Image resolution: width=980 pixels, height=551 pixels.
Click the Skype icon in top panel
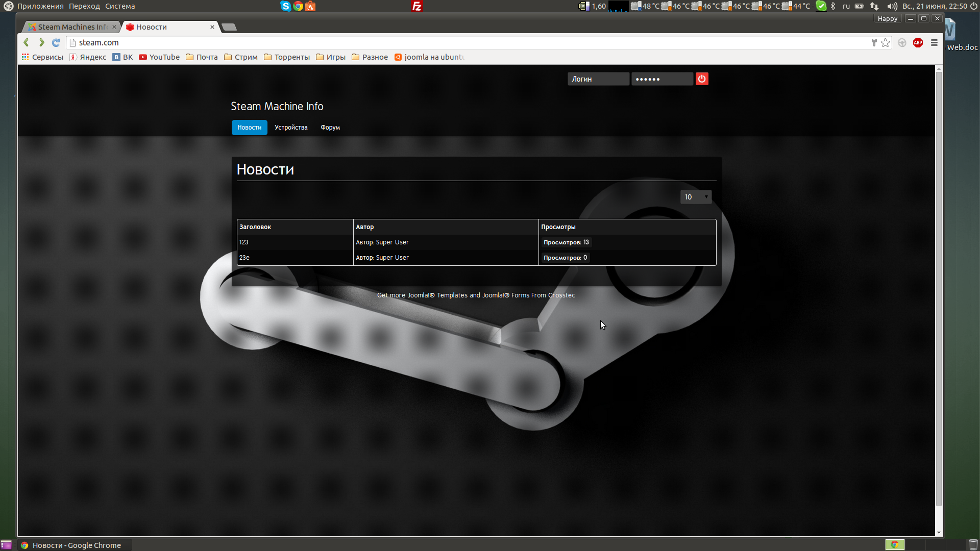[286, 6]
